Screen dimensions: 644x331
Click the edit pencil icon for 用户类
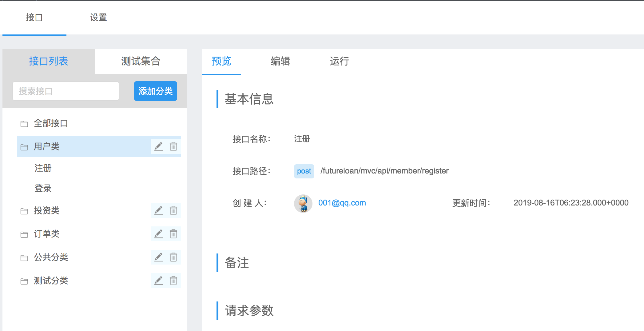[158, 147]
